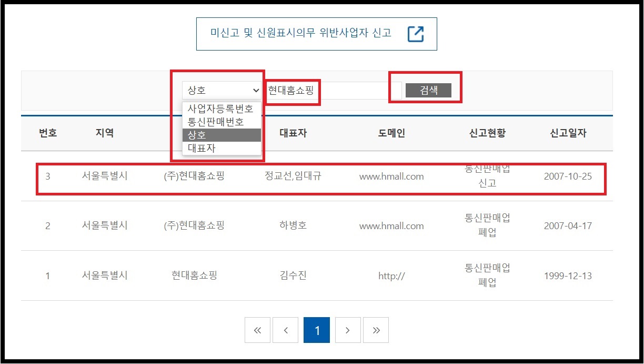644x364 pixels.
Task: Click date 2007-04-17
Action: coord(568,226)
